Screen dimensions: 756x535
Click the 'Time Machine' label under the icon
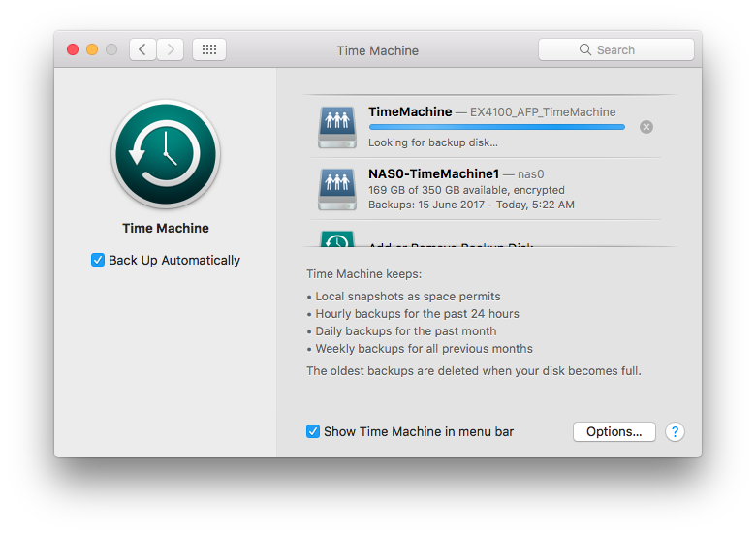tap(166, 228)
